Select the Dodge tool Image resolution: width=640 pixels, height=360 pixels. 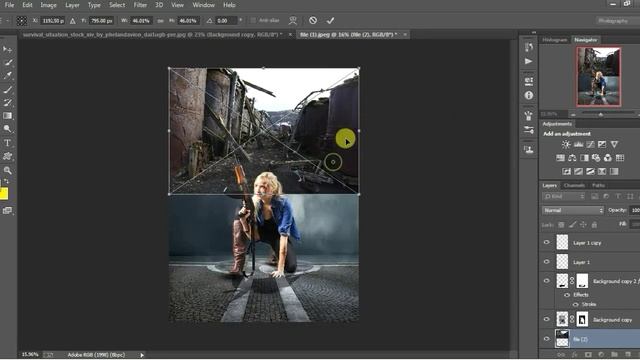(x=7, y=129)
